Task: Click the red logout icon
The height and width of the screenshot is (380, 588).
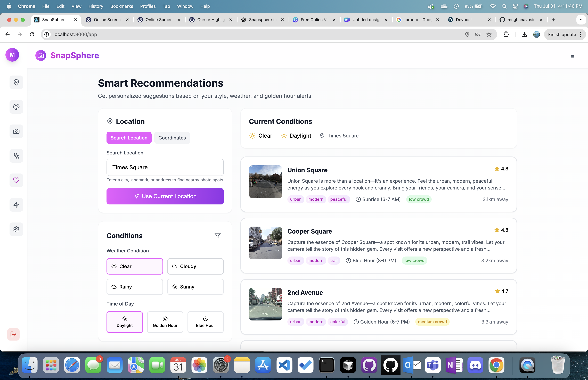Action: [x=13, y=334]
